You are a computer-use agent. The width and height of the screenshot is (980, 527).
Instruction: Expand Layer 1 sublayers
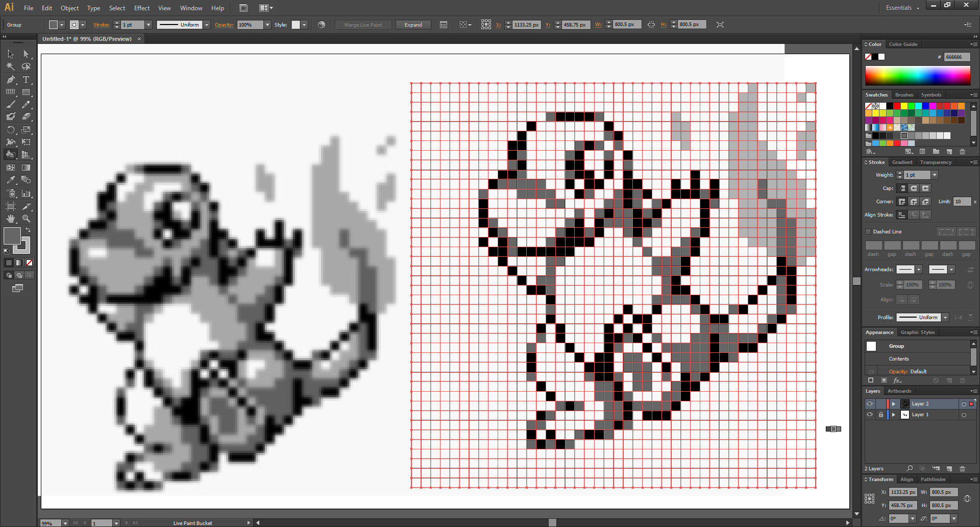click(893, 415)
